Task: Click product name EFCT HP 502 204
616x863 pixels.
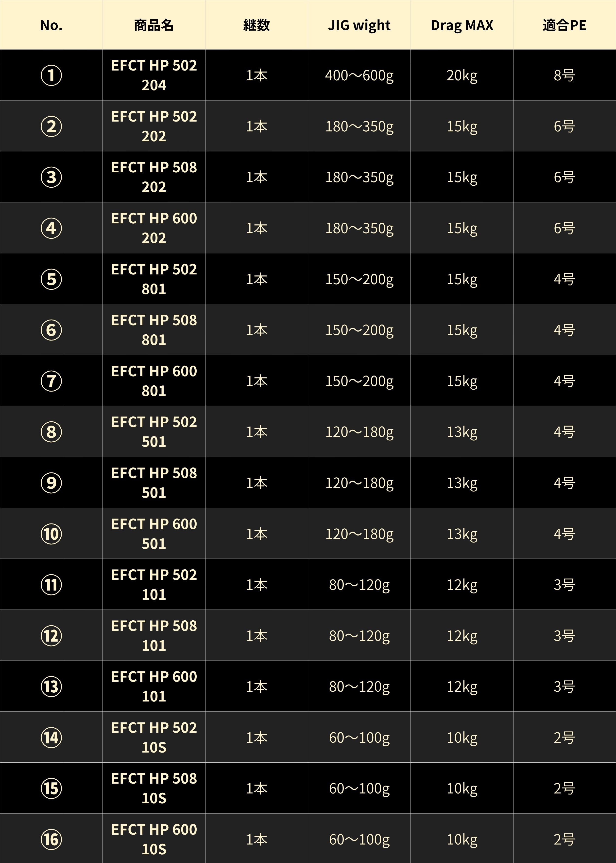Action: pyautogui.click(x=154, y=75)
